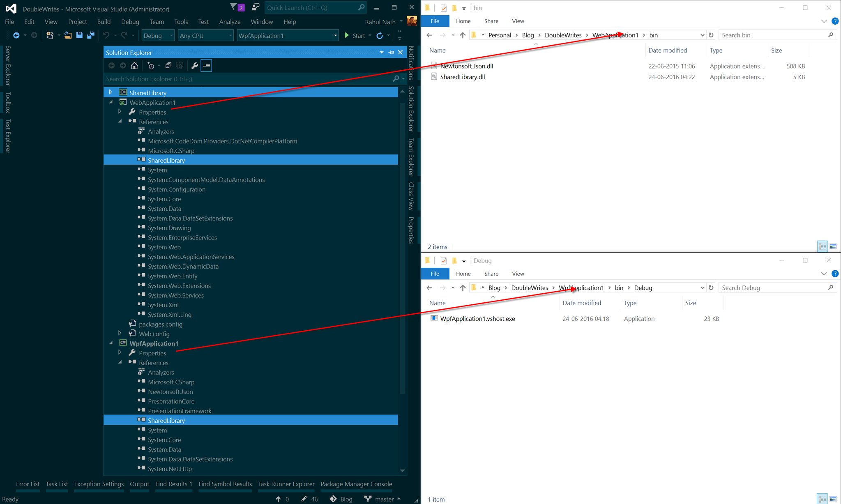Click the Blog repository status bar item
Viewport: 841px width, 504px height.
(x=341, y=499)
